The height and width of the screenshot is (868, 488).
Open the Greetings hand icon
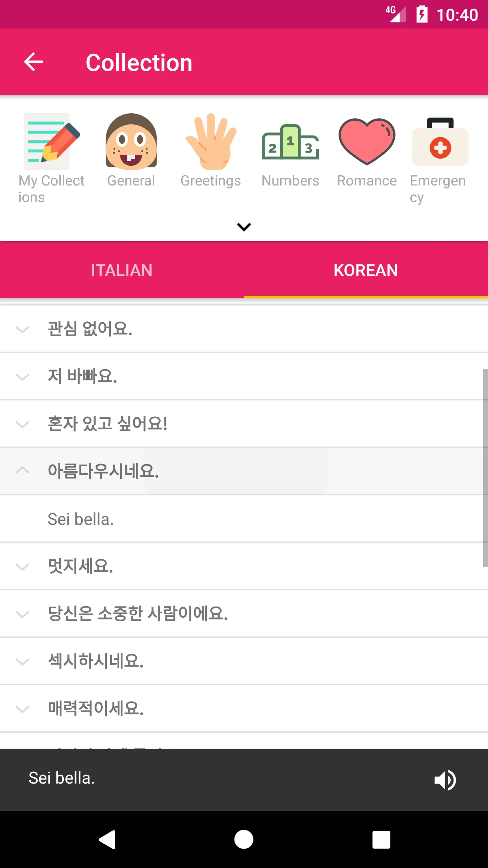pos(211,142)
